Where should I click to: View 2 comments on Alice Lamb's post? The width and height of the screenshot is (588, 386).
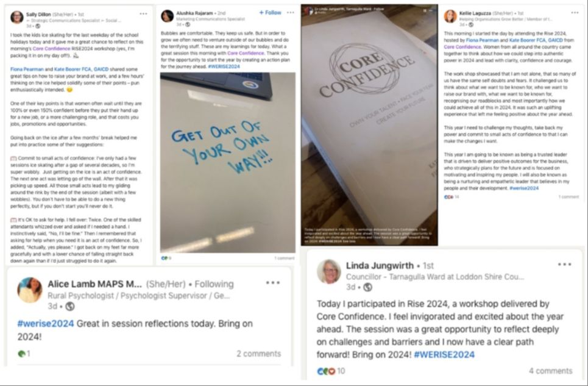pyautogui.click(x=259, y=354)
